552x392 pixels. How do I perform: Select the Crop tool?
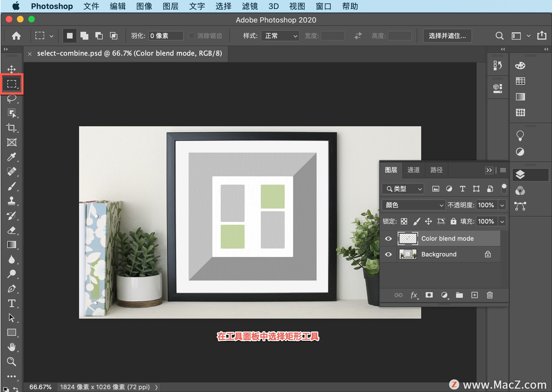pos(11,128)
